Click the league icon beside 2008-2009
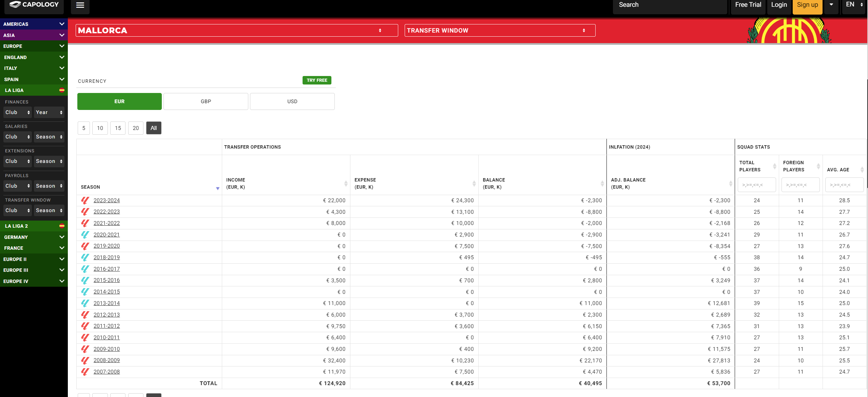The width and height of the screenshot is (868, 397). click(x=85, y=360)
